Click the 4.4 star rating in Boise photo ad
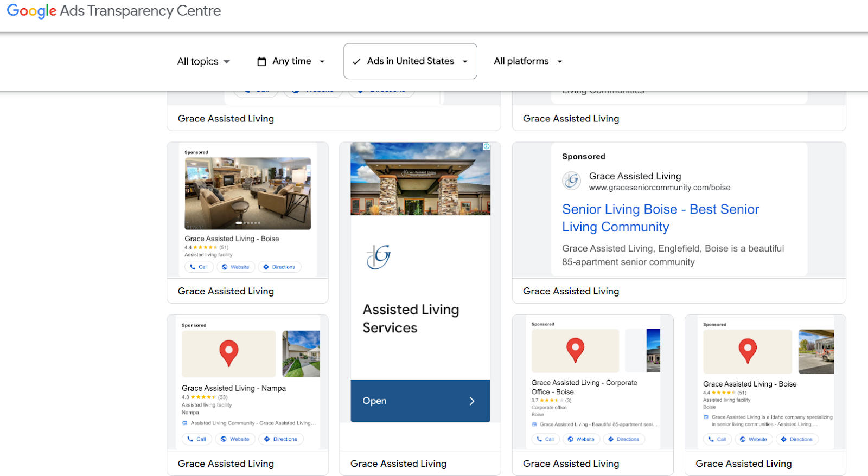Screen dimensions: 868x476 pyautogui.click(x=206, y=247)
